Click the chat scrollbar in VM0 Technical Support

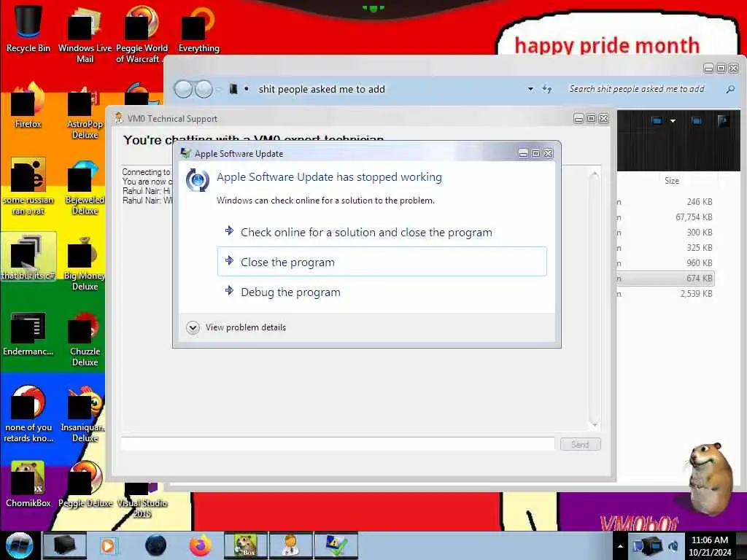coord(594,299)
